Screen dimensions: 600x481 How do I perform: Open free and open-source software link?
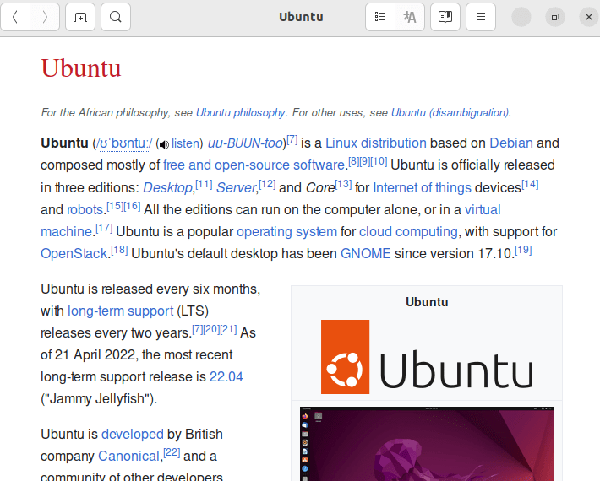point(254,165)
